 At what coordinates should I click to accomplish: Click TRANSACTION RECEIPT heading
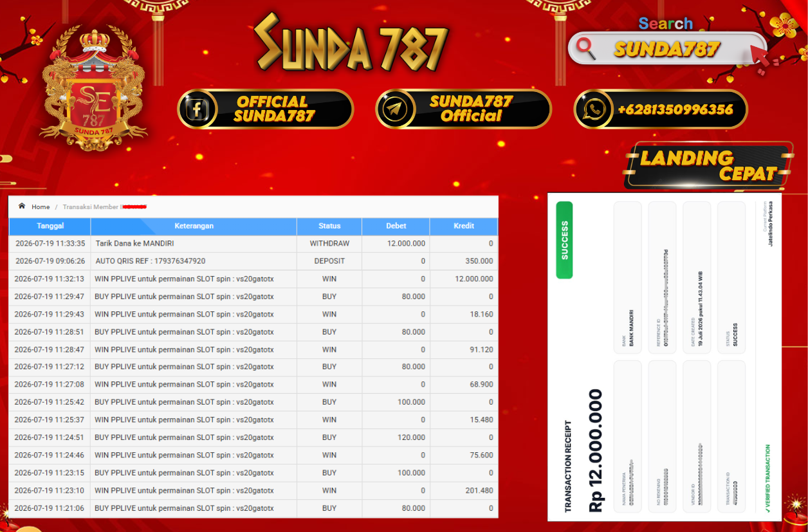[568, 466]
